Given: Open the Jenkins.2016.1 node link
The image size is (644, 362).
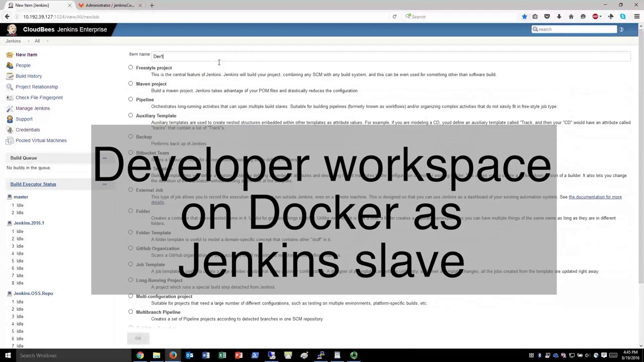Looking at the screenshot, I should (29, 223).
